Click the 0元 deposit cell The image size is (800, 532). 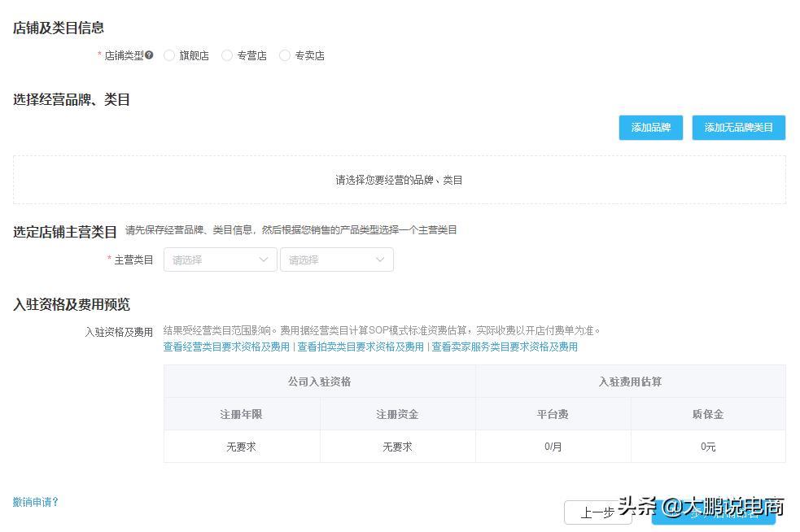tap(708, 447)
